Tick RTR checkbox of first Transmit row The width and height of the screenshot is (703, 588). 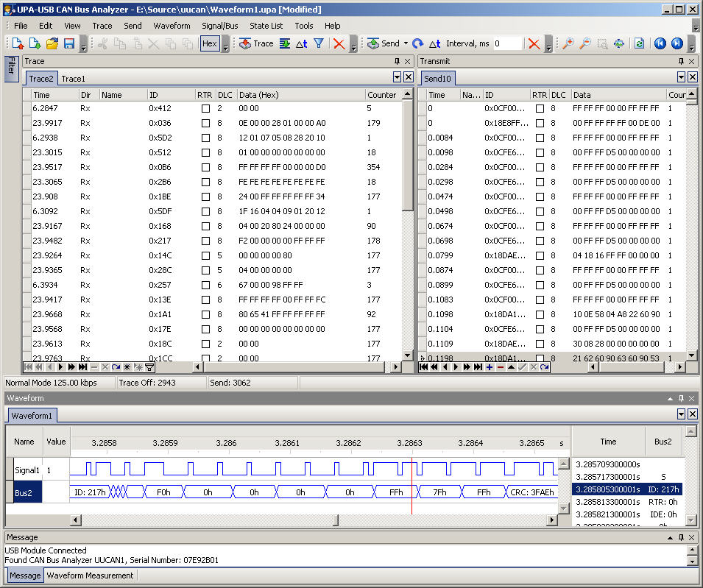pos(540,108)
